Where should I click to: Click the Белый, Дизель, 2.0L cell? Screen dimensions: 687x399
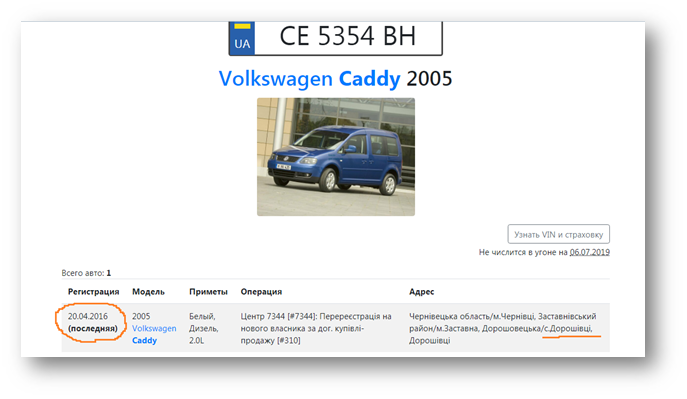click(x=204, y=328)
